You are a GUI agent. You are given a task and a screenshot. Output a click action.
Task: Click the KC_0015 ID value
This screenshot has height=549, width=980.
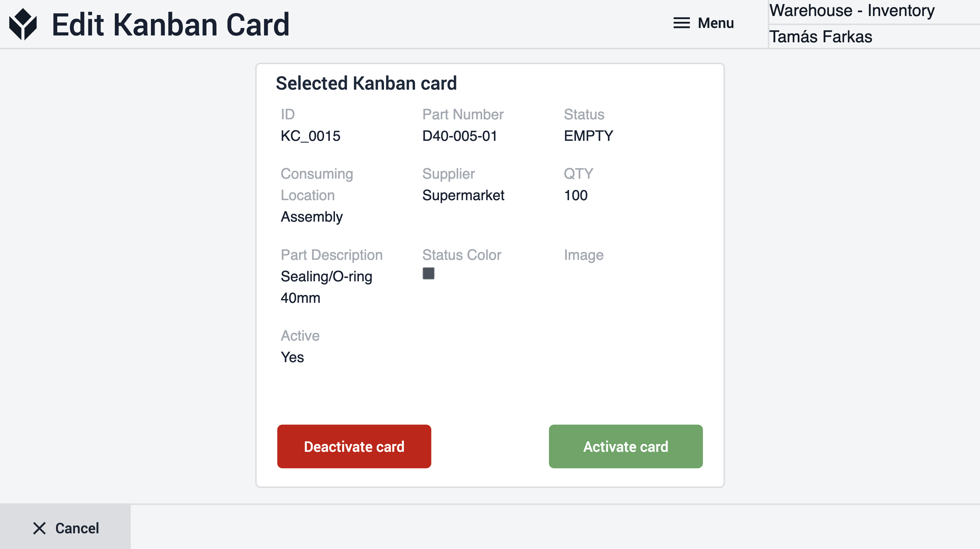310,136
